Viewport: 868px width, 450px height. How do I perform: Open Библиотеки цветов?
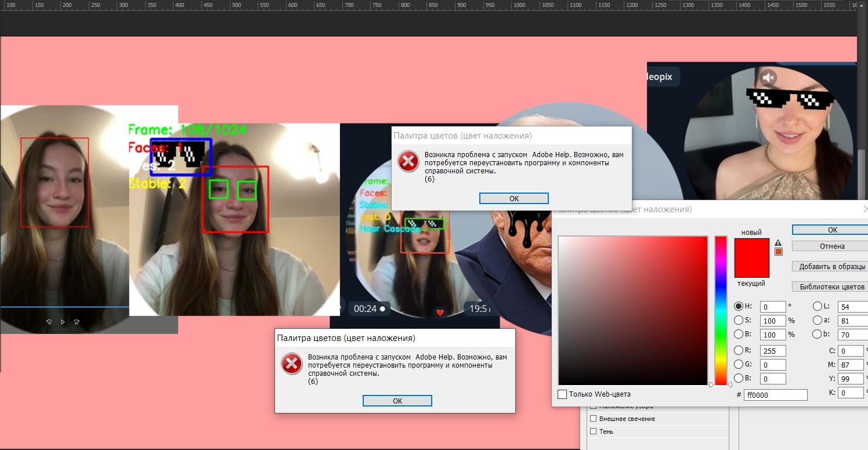pyautogui.click(x=831, y=286)
